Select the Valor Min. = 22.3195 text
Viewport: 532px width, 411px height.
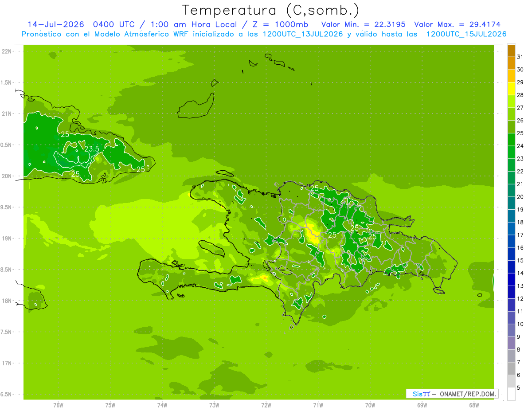[x=363, y=24]
